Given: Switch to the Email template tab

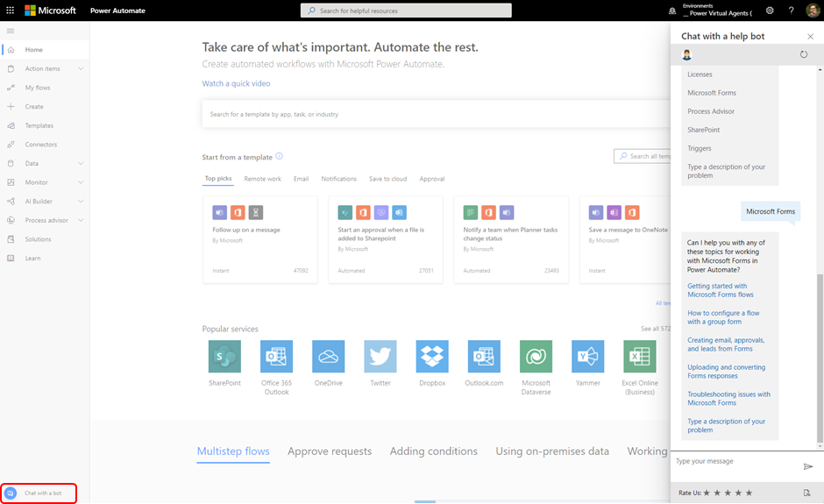Looking at the screenshot, I should coord(302,179).
